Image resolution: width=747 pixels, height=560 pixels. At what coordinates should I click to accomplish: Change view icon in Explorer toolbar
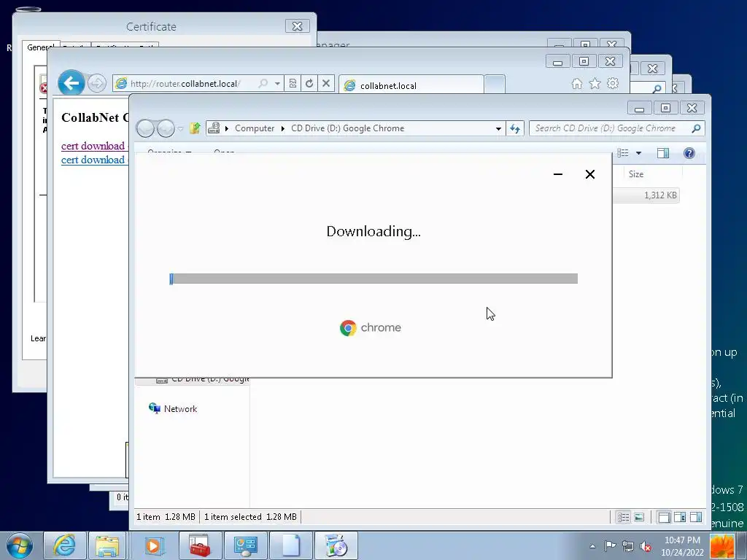[623, 153]
